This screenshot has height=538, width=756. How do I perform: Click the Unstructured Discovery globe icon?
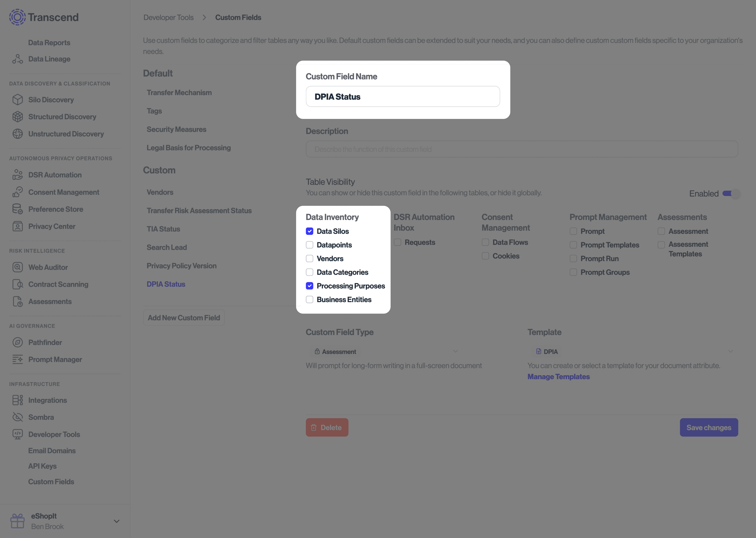18,134
